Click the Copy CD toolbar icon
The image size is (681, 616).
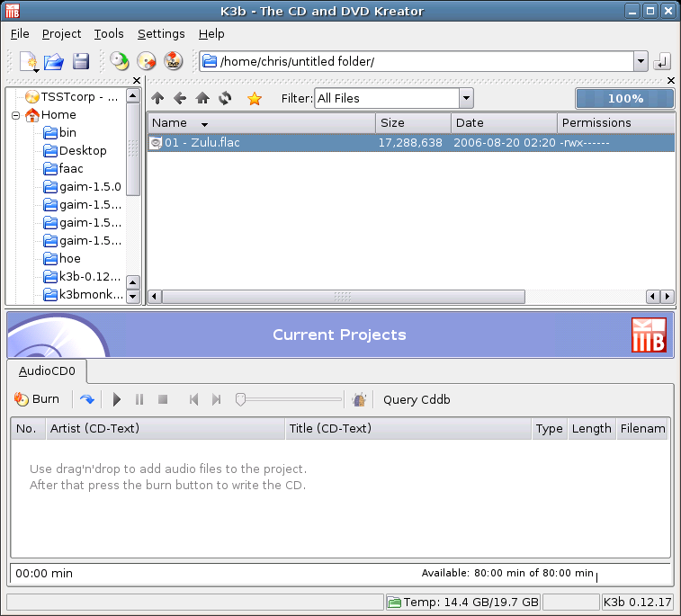119,61
